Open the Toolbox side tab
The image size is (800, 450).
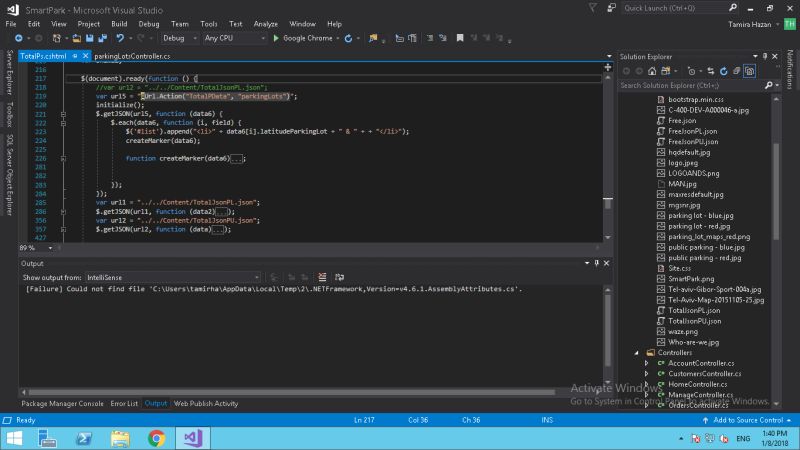click(x=9, y=114)
